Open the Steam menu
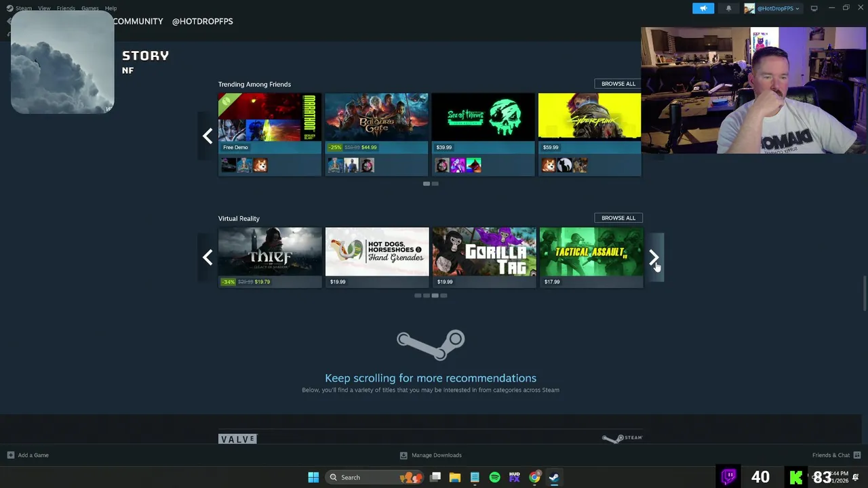This screenshot has height=488, width=868. [x=23, y=8]
